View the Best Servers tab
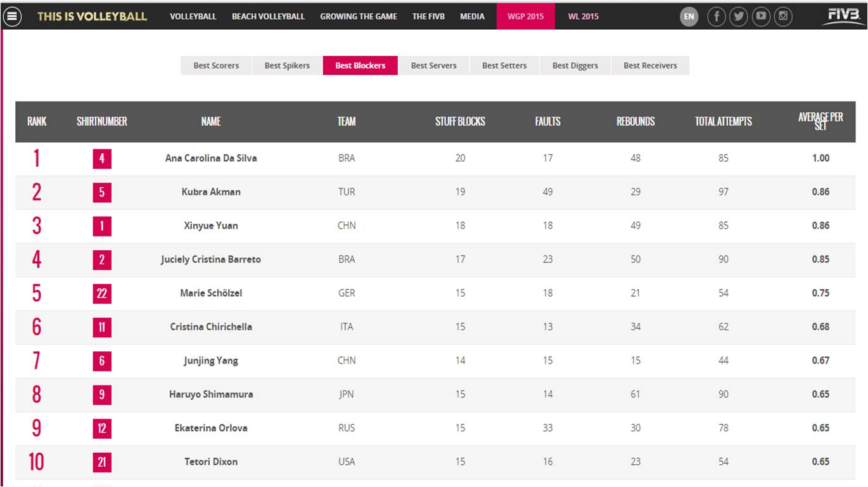This screenshot has height=487, width=868. tap(433, 65)
